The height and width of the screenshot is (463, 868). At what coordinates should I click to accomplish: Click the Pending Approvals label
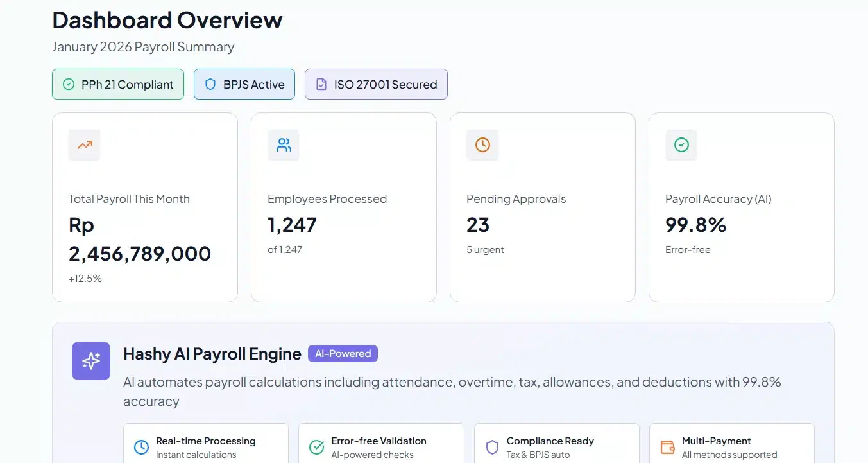(x=516, y=199)
